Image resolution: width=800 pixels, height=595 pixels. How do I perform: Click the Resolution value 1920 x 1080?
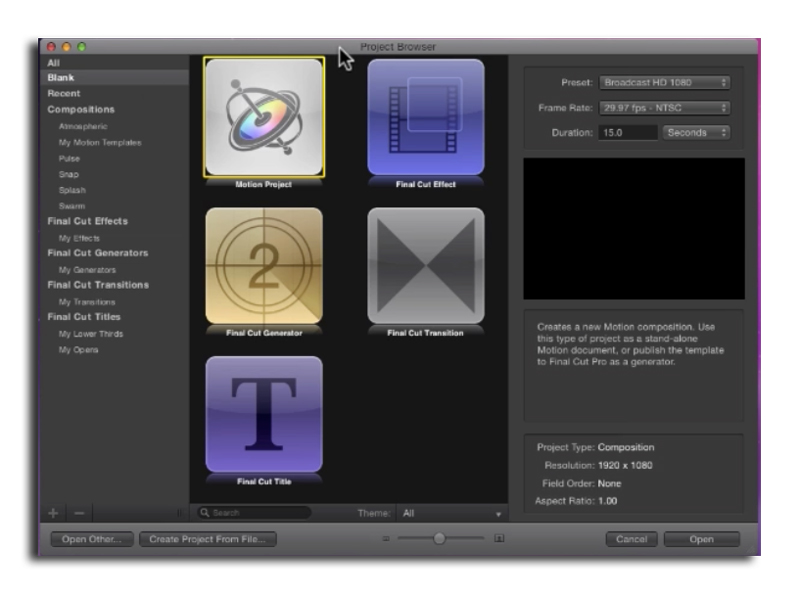click(625, 465)
